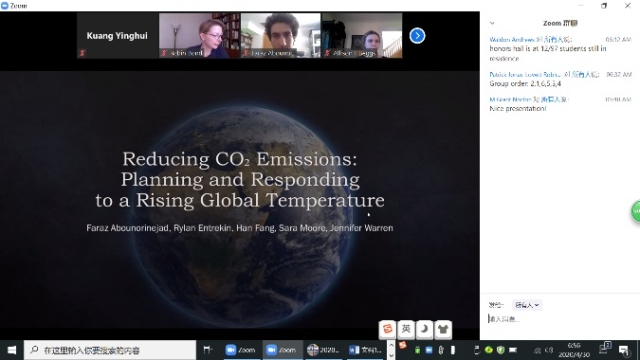The width and height of the screenshot is (640, 360).
Task: Open the volume speaker tray icon
Action: [x=549, y=350]
